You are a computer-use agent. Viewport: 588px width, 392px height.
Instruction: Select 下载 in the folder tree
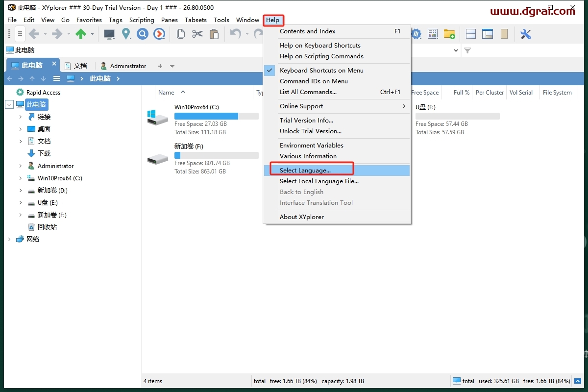click(x=44, y=153)
